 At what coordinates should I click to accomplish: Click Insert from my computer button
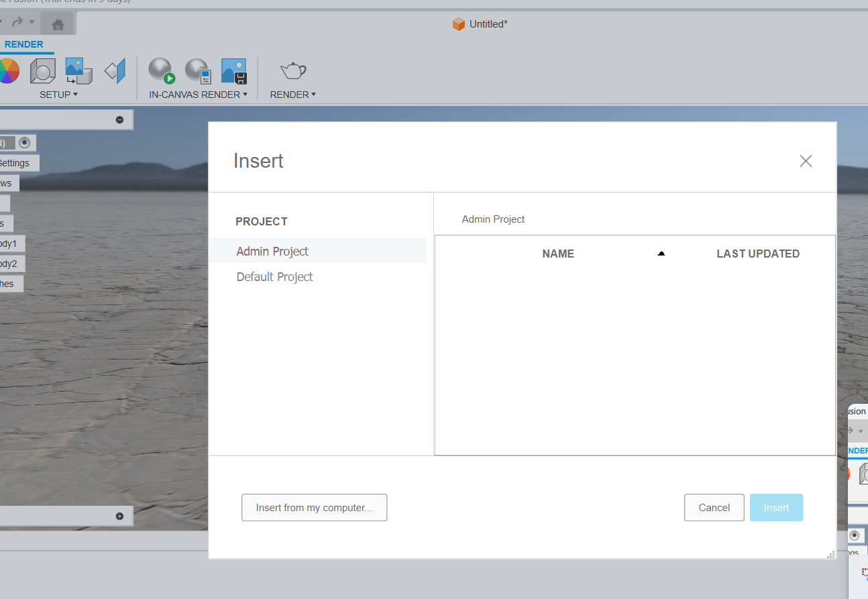coord(314,508)
